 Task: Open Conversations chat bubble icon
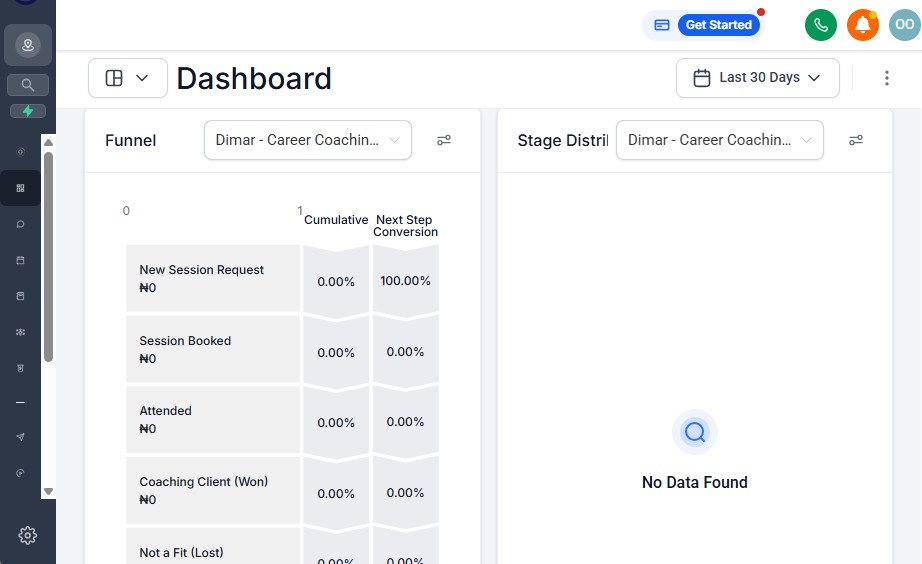click(21, 224)
